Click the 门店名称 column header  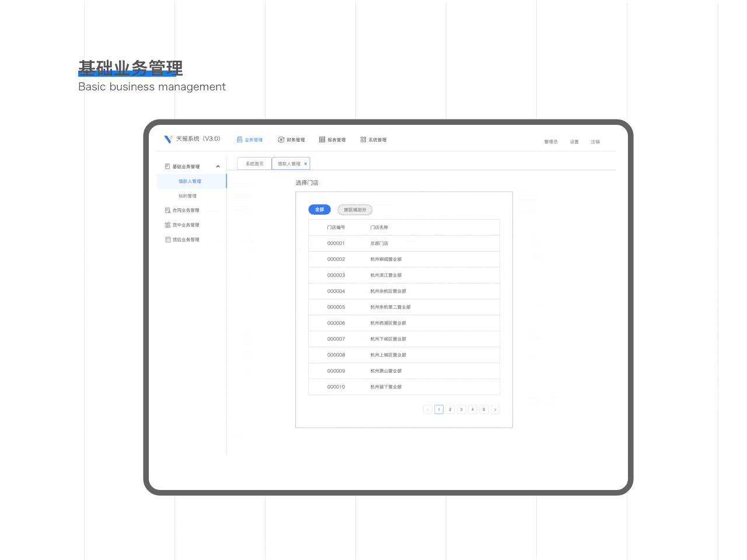379,228
